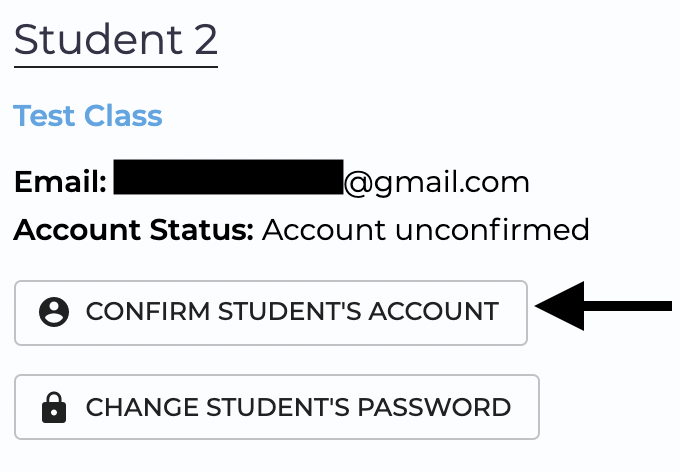Click the word Class in the blue link
The width and height of the screenshot is (680, 472).
point(123,116)
